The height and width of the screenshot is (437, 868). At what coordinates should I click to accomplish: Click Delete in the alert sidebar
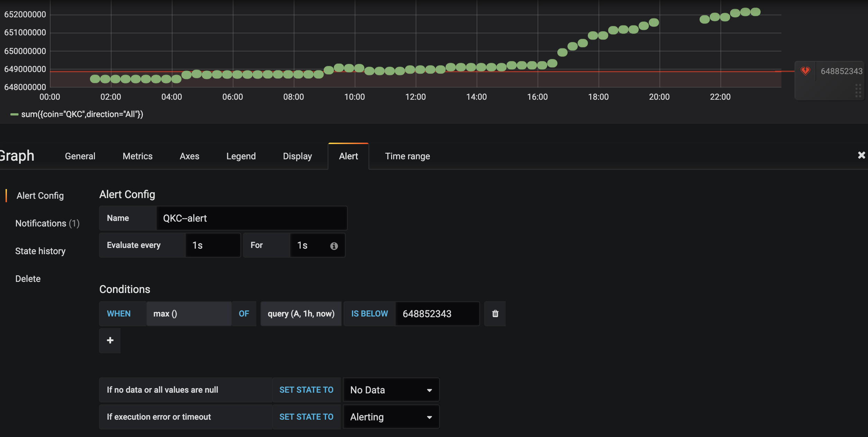(x=28, y=278)
